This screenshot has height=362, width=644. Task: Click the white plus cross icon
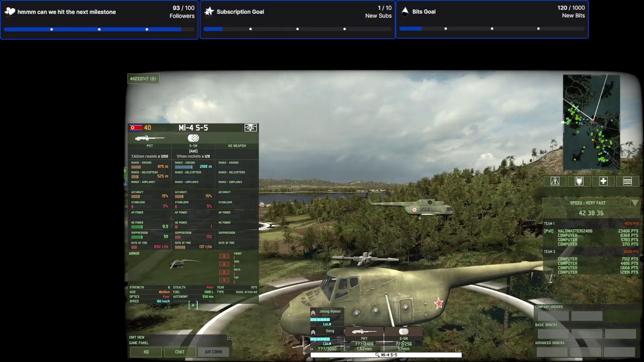(603, 182)
